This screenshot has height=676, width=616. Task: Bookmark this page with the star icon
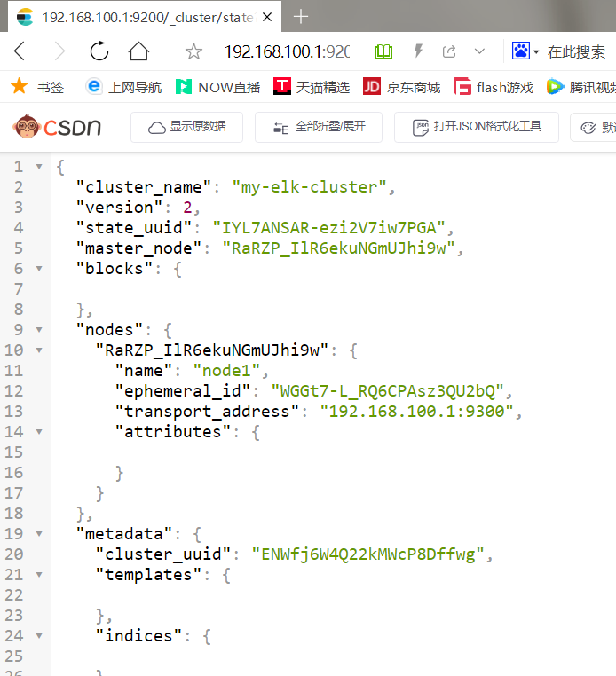click(193, 51)
